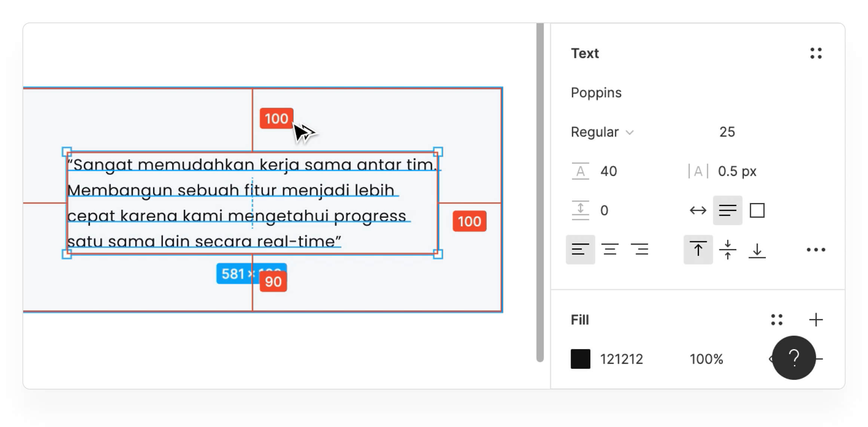Open the Poppins font family picker
Screen dimensions: 868x427
pyautogui.click(x=596, y=93)
